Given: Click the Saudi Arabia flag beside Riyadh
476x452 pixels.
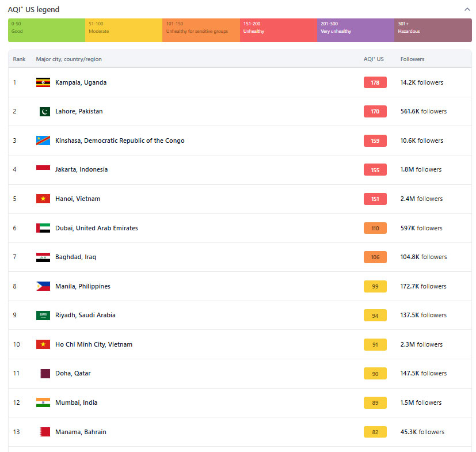Looking at the screenshot, I should (x=43, y=315).
